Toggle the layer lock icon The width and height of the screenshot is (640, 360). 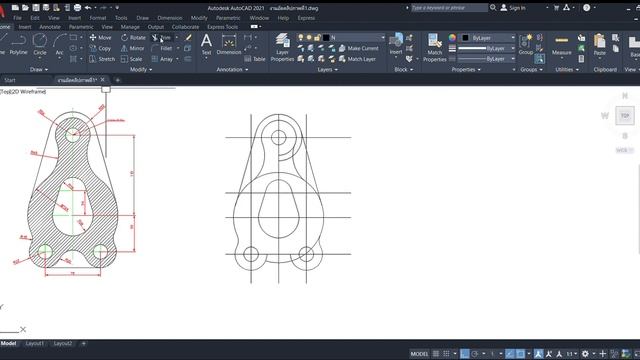click(x=317, y=38)
